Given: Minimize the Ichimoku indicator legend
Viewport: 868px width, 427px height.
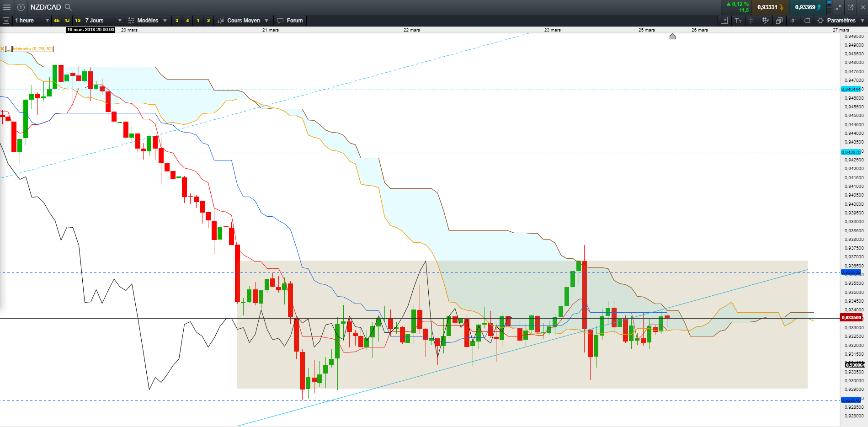Looking at the screenshot, I should (x=9, y=49).
